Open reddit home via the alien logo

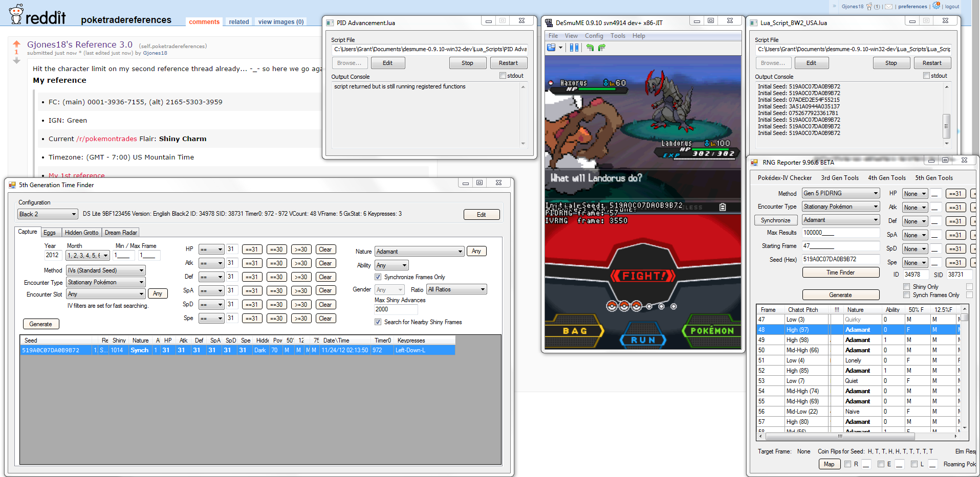[x=16, y=14]
